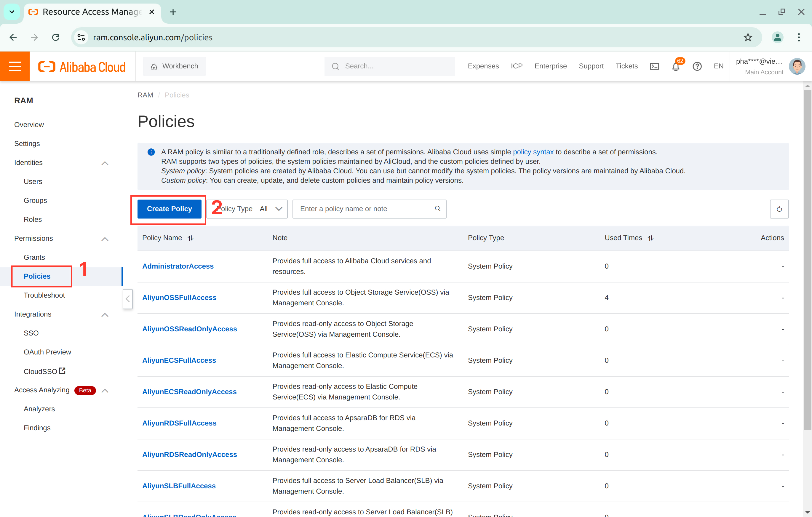Open the tab search dropdown arrow
This screenshot has width=812, height=517.
coord(12,12)
